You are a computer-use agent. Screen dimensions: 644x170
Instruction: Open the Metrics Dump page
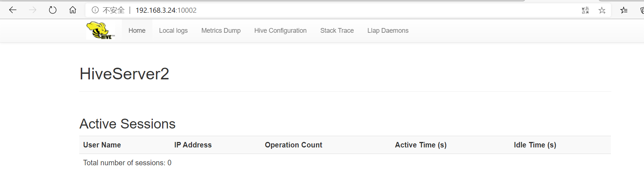[221, 31]
